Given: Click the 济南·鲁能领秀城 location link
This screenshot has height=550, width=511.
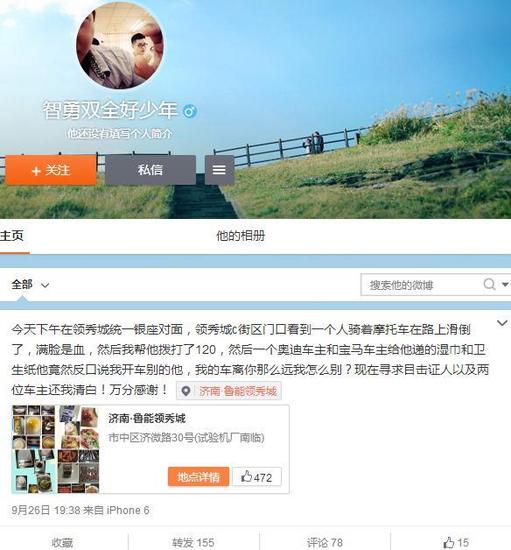Looking at the screenshot, I should [238, 391].
